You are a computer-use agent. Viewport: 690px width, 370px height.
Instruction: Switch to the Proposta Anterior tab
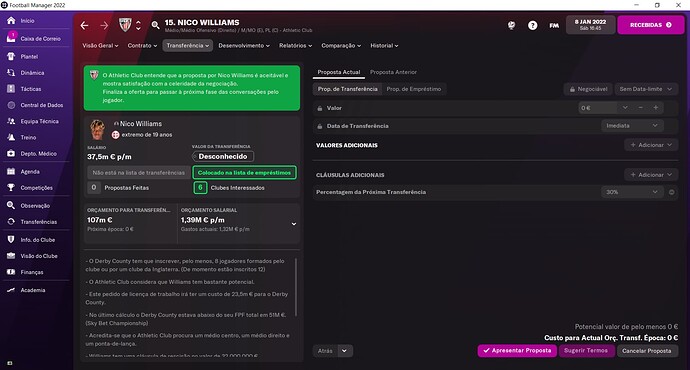pyautogui.click(x=393, y=72)
